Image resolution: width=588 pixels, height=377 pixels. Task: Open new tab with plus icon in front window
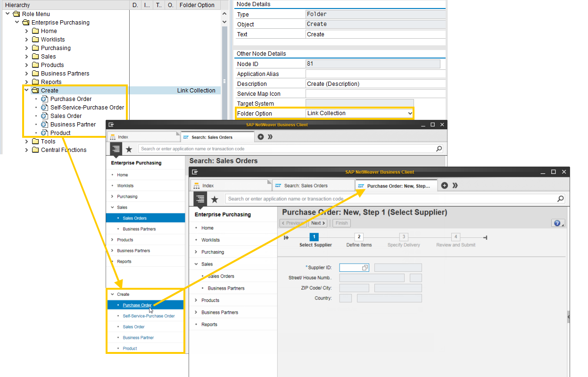click(444, 185)
